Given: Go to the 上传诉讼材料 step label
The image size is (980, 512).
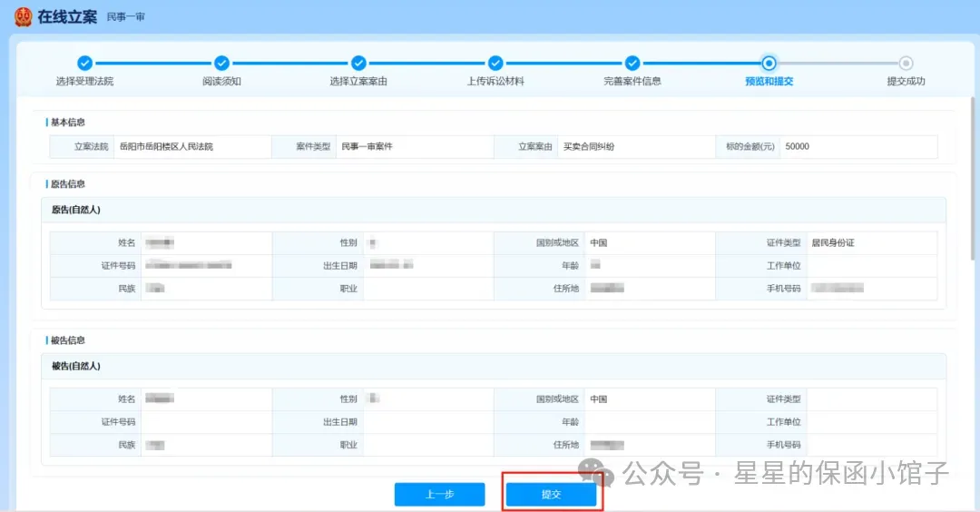Looking at the screenshot, I should pos(495,82).
